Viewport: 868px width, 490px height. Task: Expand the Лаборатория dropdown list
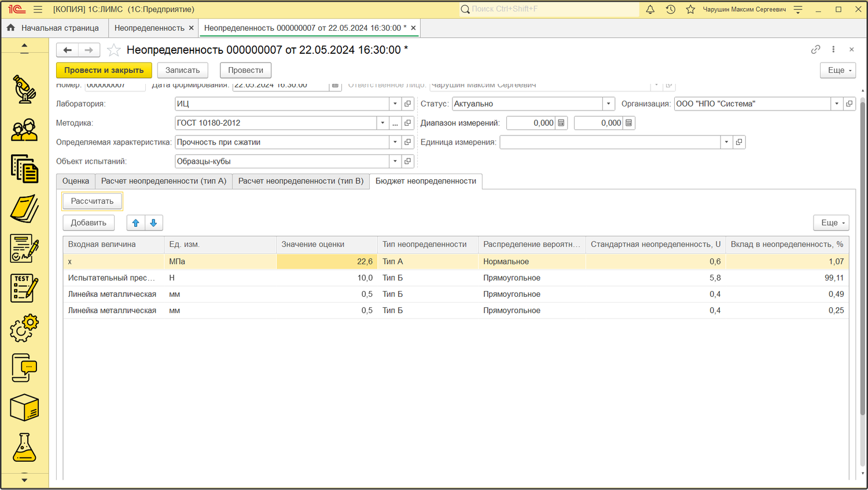(x=395, y=104)
